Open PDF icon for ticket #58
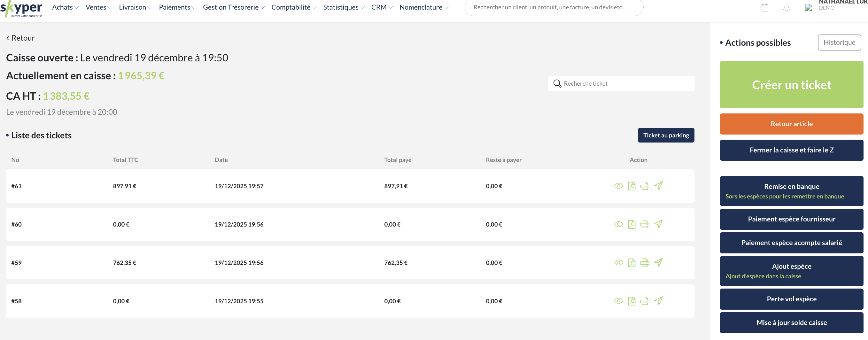The image size is (868, 340). [632, 301]
